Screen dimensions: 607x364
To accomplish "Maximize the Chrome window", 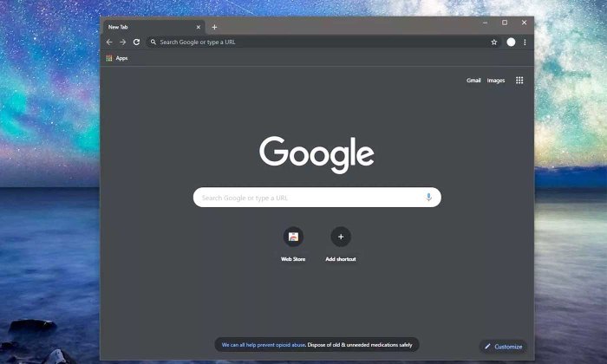I will 505,23.
